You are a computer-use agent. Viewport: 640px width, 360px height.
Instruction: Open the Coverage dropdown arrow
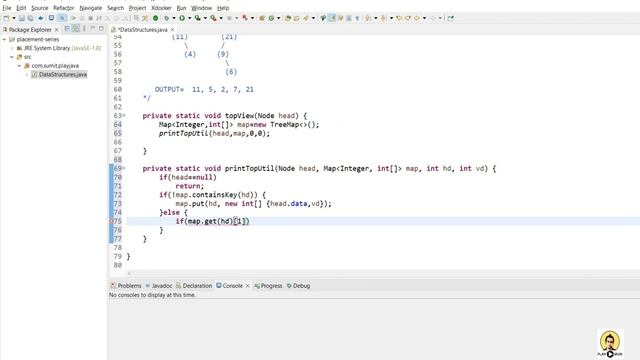pos(205,18)
